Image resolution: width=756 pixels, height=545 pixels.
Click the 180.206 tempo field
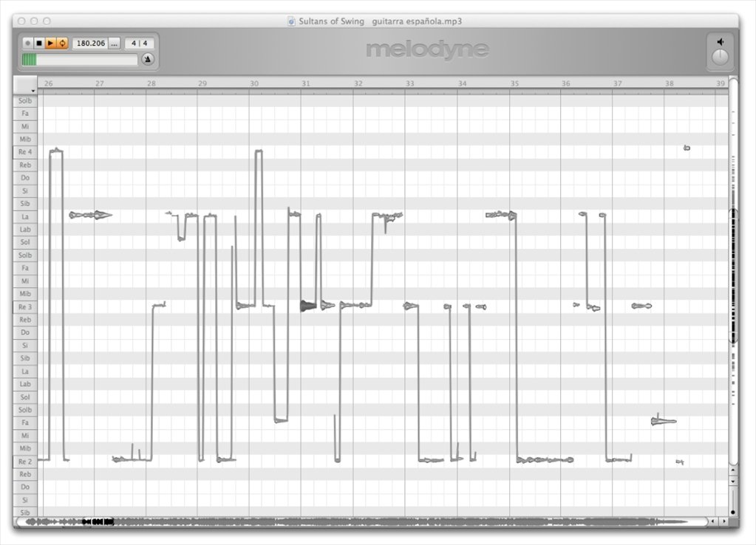(x=90, y=44)
